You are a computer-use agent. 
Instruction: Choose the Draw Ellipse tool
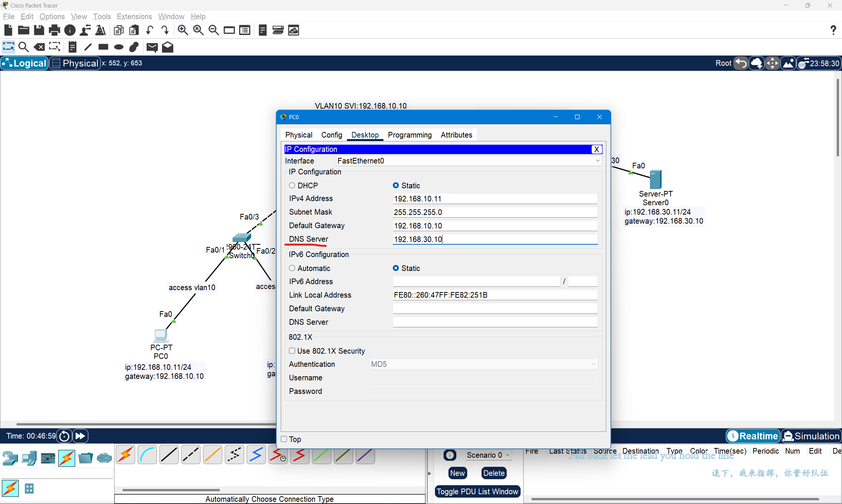click(x=119, y=47)
